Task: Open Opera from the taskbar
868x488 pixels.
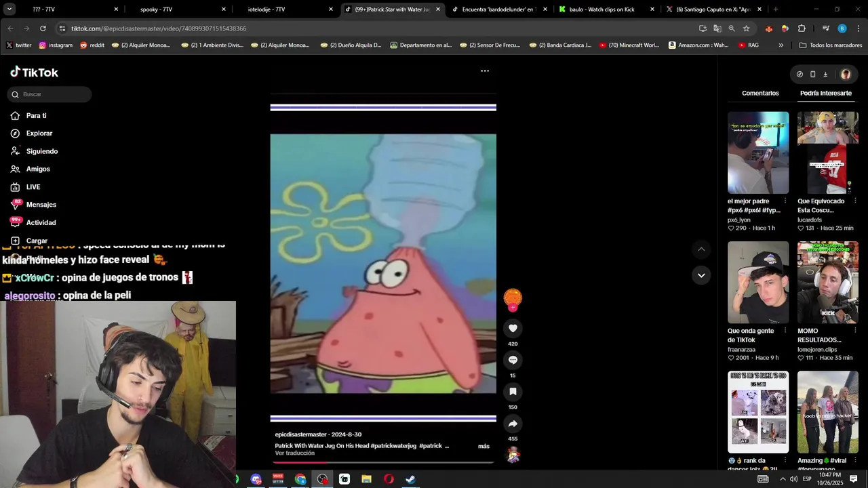Action: (389, 479)
